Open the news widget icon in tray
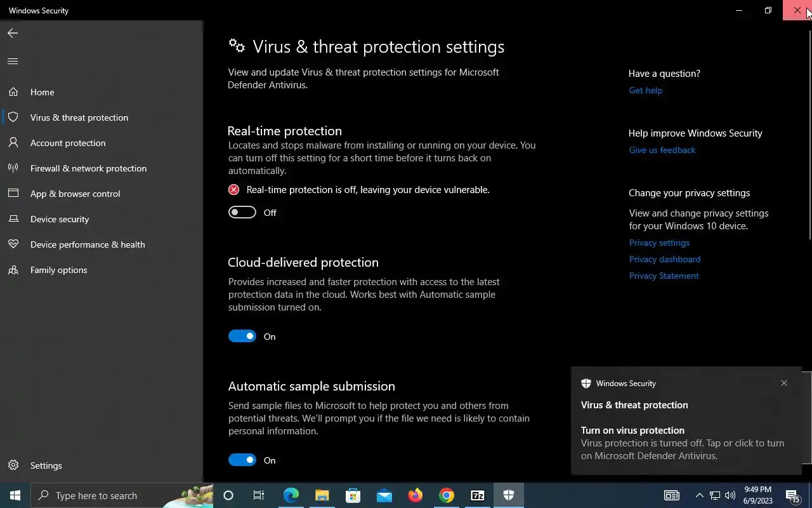Image resolution: width=812 pixels, height=508 pixels. coord(671,495)
